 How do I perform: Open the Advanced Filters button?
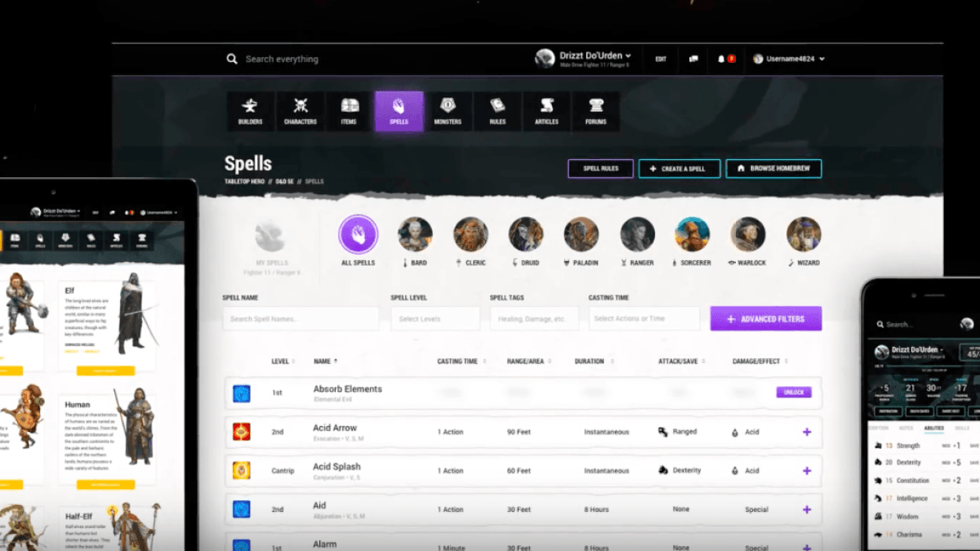coord(766,318)
